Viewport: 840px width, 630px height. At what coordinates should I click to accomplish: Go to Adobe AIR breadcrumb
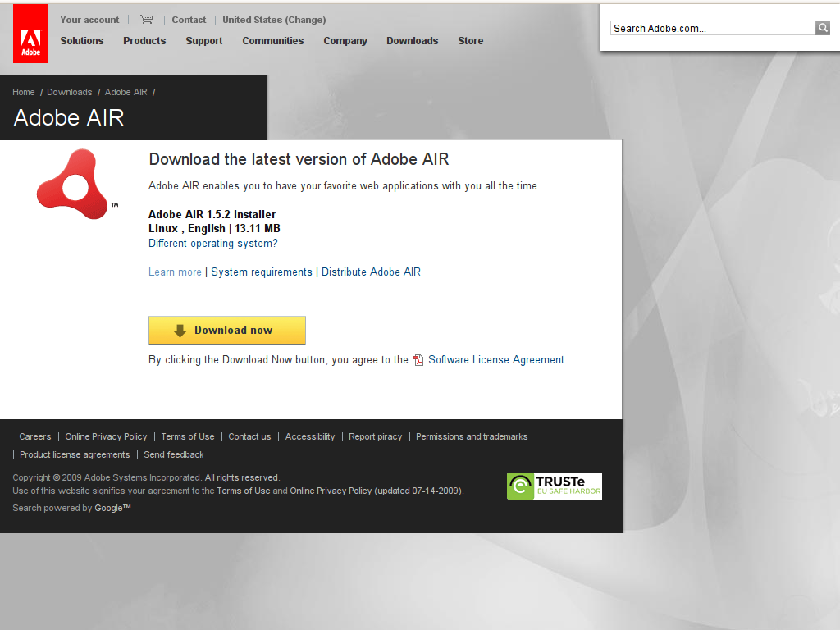pyautogui.click(x=126, y=92)
